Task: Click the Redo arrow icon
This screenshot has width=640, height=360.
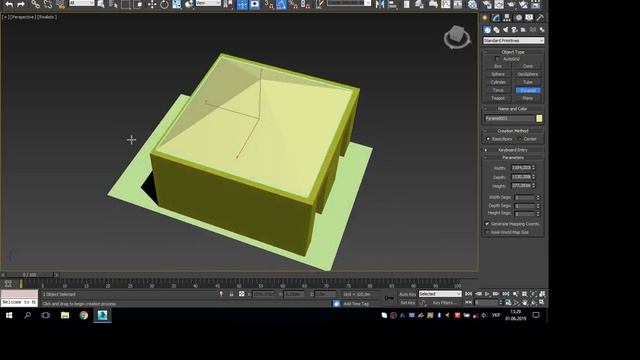Action: [x=20, y=4]
